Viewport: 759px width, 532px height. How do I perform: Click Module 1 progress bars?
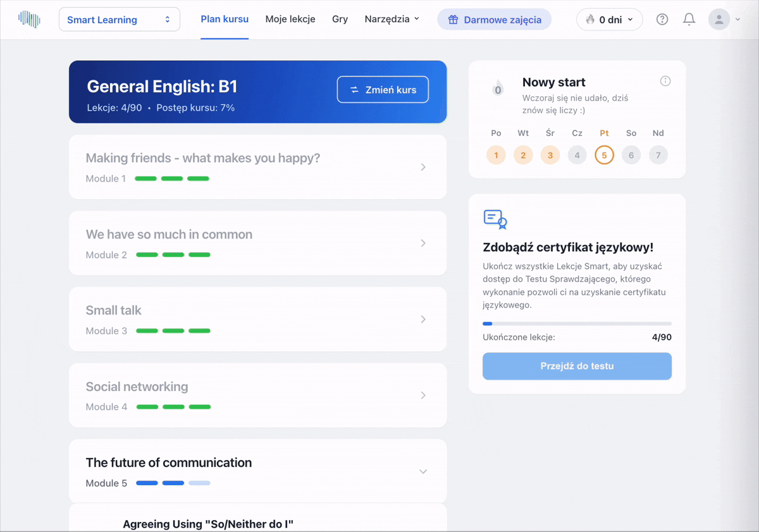click(172, 179)
